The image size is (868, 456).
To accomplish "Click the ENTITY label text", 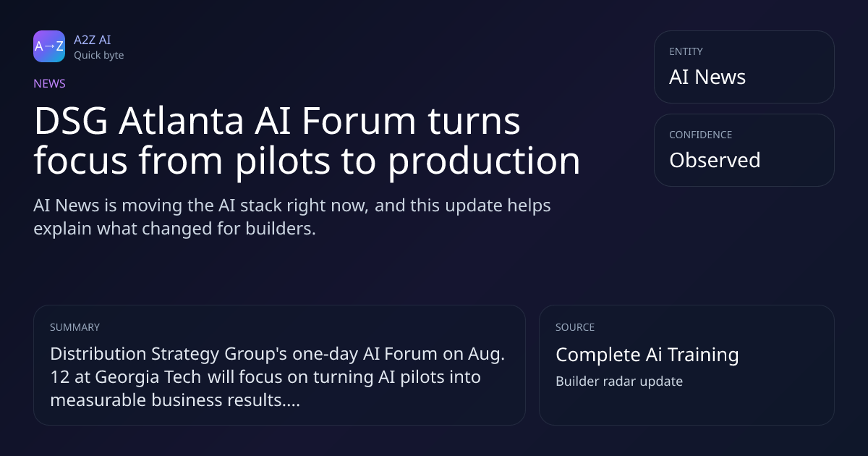I will (x=686, y=51).
